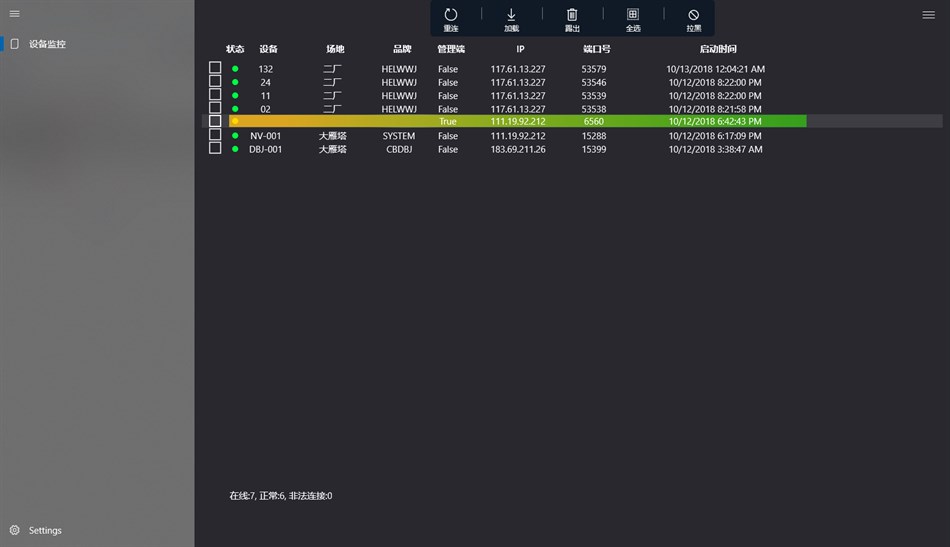The height and width of the screenshot is (547, 950).
Task: Click start time 10/12/2018 3:38:47 AM
Action: (x=716, y=149)
